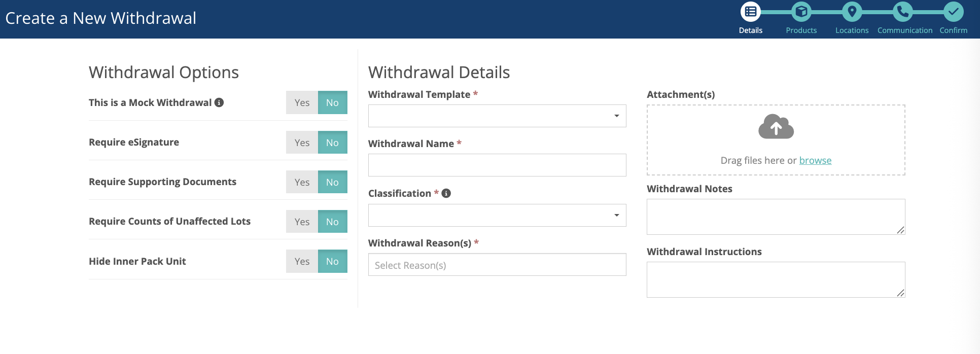The image size is (980, 354).
Task: Click the Classification info icon
Action: pos(446,193)
